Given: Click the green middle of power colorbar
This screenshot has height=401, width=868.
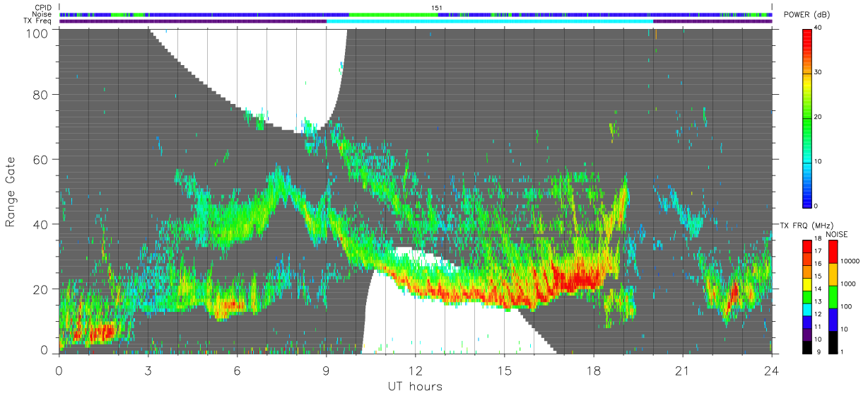Looking at the screenshot, I should click(807, 117).
